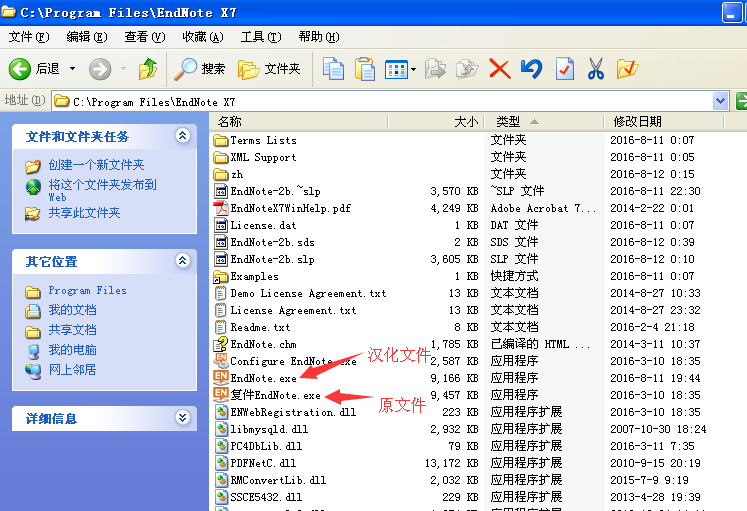Open the Back history dropdown arrow
Image resolution: width=747 pixels, height=511 pixels.
72,69
